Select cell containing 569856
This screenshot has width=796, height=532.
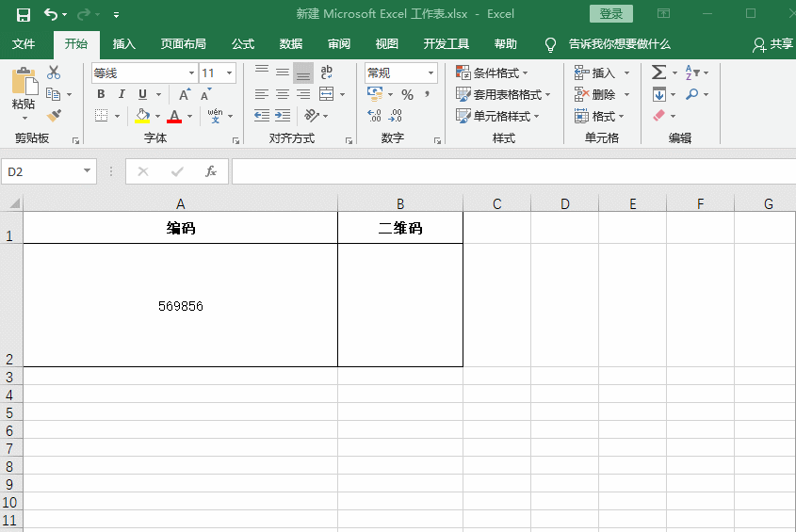click(x=180, y=305)
